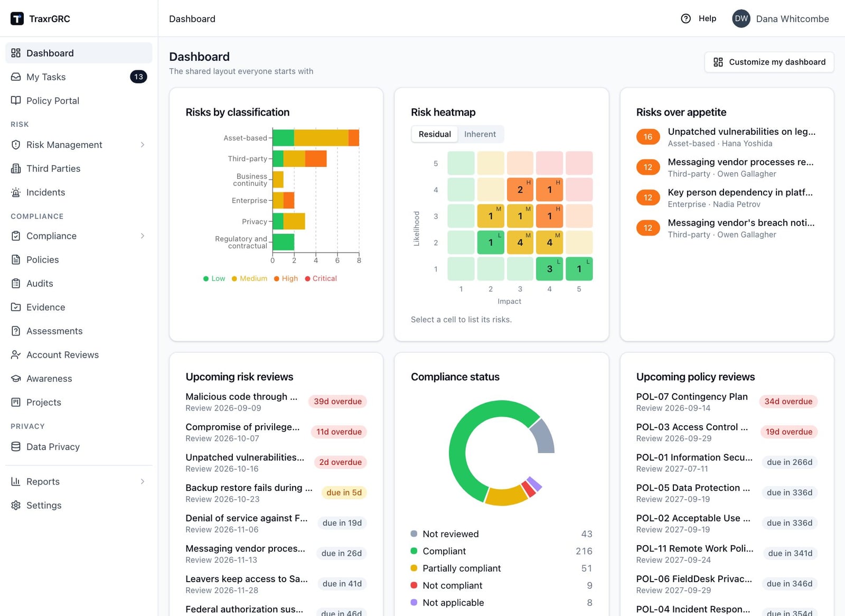
Task: Click the Risk Management shield icon
Action: tap(16, 145)
